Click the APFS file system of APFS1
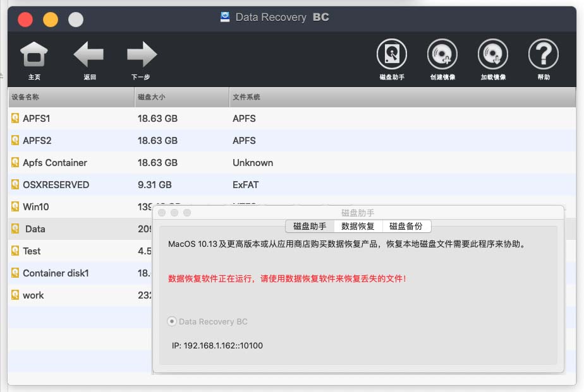This screenshot has width=584, height=392. tap(245, 118)
